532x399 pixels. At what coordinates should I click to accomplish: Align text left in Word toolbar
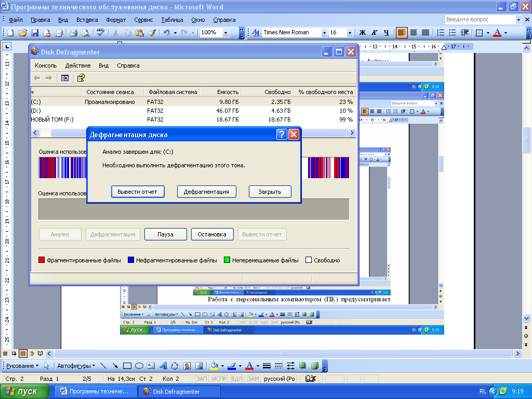tap(402, 33)
